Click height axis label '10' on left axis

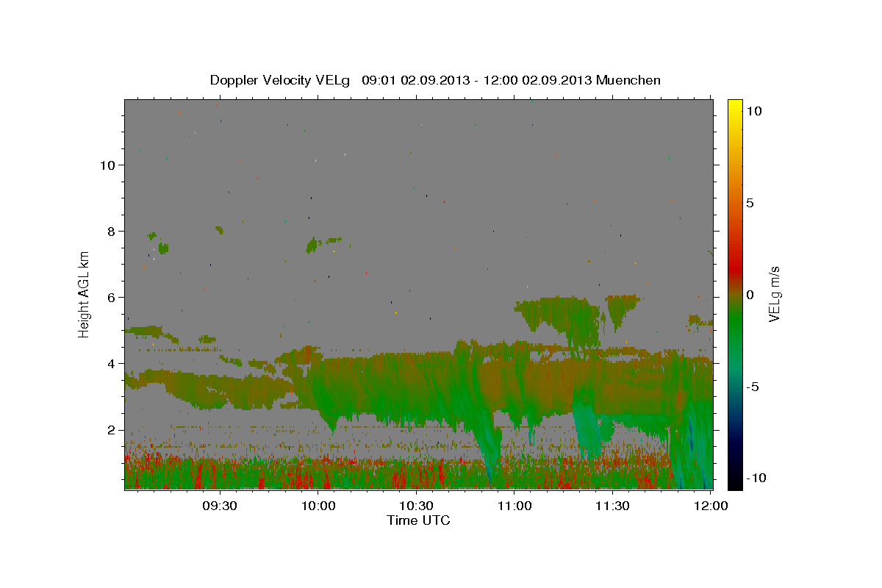pyautogui.click(x=109, y=165)
